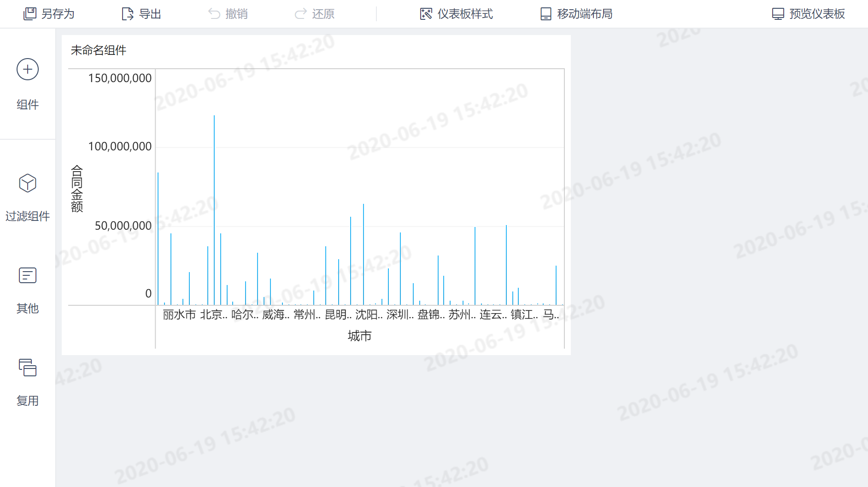Image resolution: width=868 pixels, height=487 pixels.
Task: Click the 撤销 label
Action: click(237, 14)
